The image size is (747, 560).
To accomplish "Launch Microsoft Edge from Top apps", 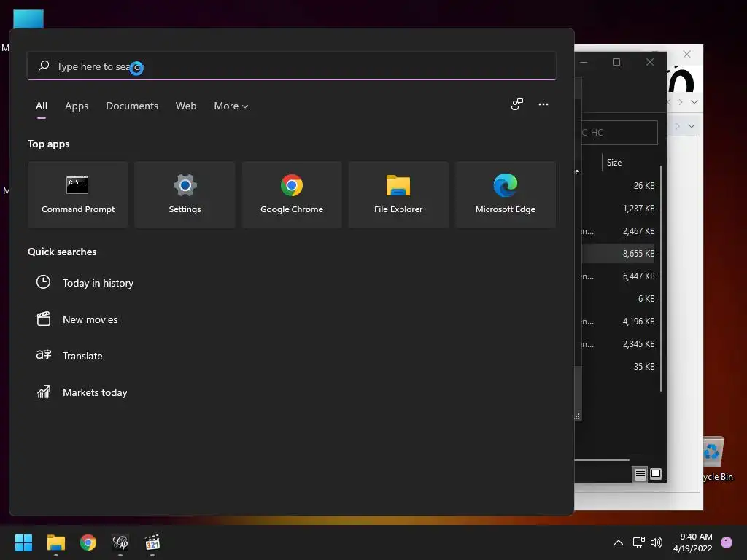I will click(505, 195).
